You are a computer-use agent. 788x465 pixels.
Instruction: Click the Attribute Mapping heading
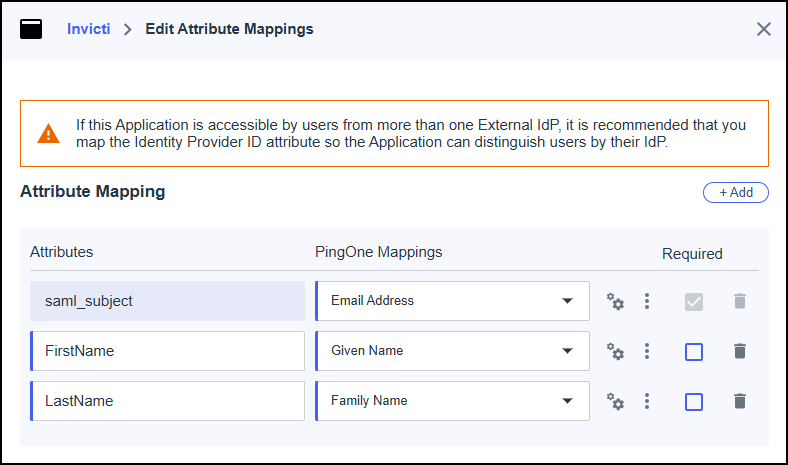click(x=92, y=192)
